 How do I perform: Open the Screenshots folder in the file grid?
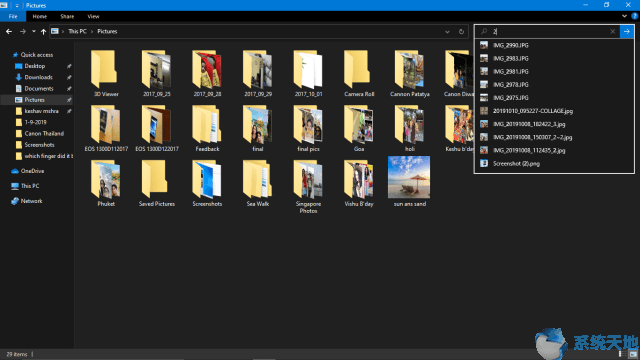[x=207, y=183]
